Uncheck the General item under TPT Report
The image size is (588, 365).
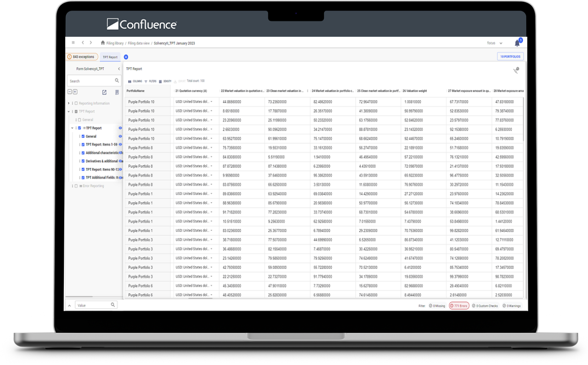tap(82, 136)
